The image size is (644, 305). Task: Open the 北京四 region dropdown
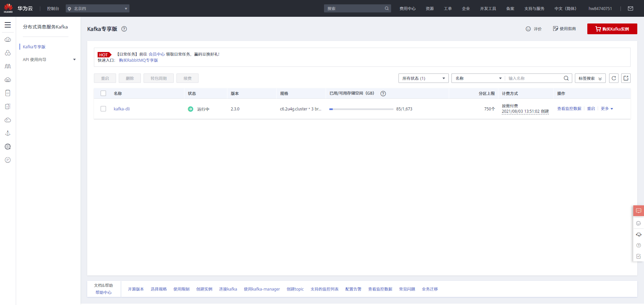coord(98,8)
